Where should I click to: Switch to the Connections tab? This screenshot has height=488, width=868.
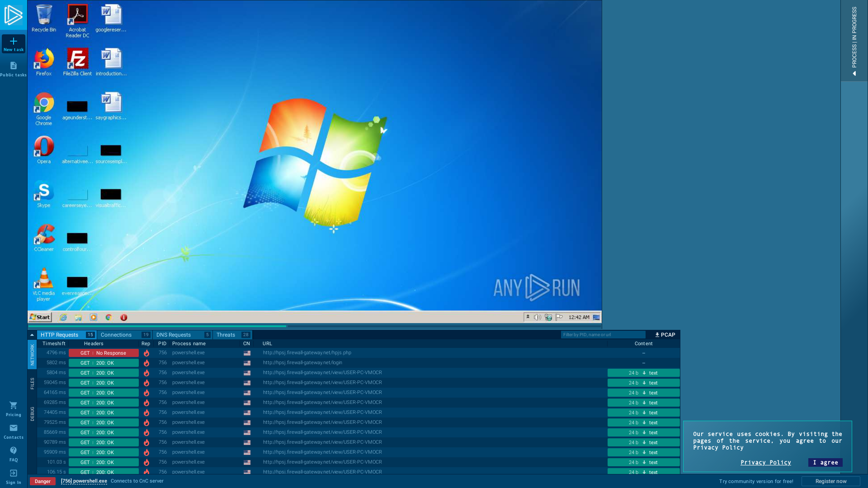pos(124,335)
